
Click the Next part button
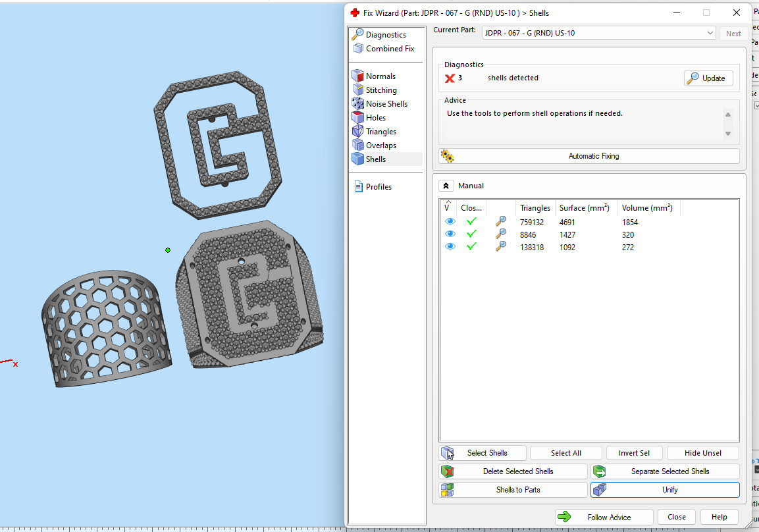pos(733,34)
